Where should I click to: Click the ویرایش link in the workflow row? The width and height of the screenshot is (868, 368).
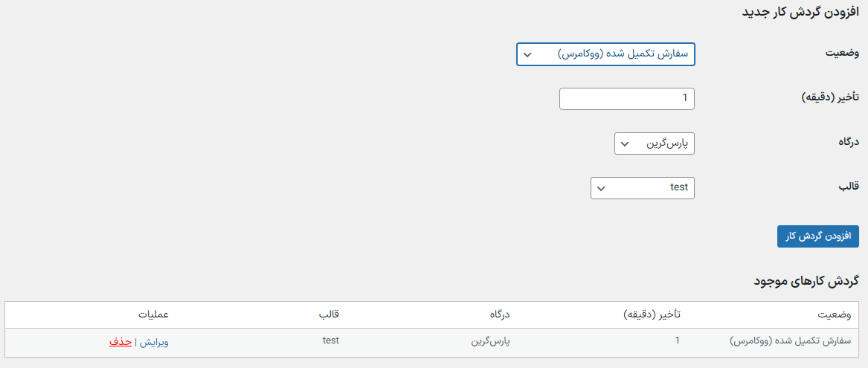pyautogui.click(x=154, y=342)
